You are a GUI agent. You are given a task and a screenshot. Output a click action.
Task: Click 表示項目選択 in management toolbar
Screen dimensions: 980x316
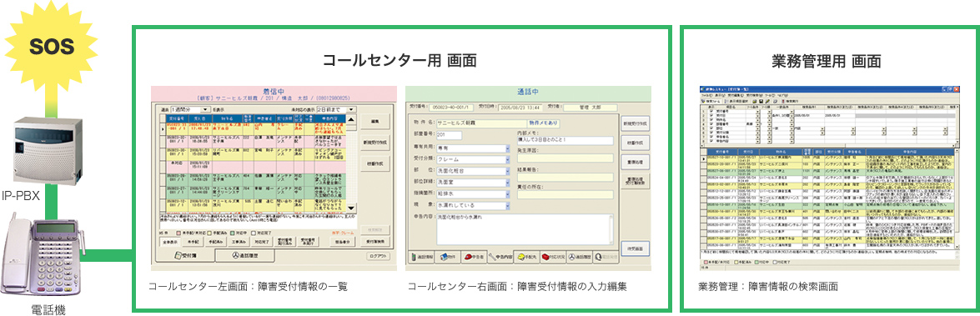[736, 101]
